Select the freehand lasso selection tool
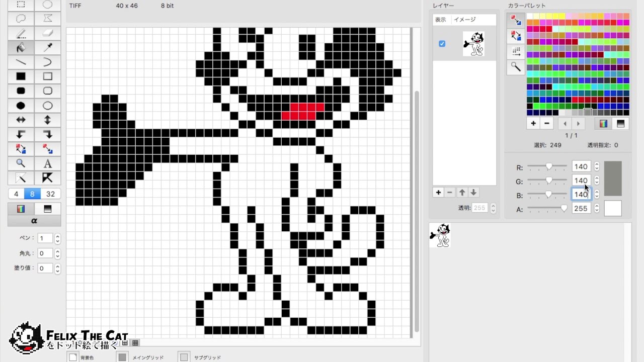 (x=21, y=19)
